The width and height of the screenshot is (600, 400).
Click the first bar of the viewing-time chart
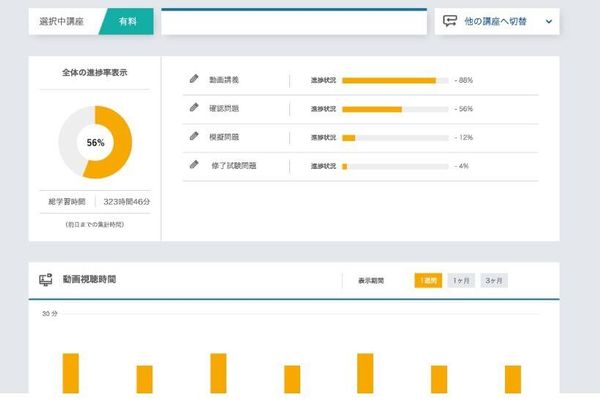pos(71,373)
